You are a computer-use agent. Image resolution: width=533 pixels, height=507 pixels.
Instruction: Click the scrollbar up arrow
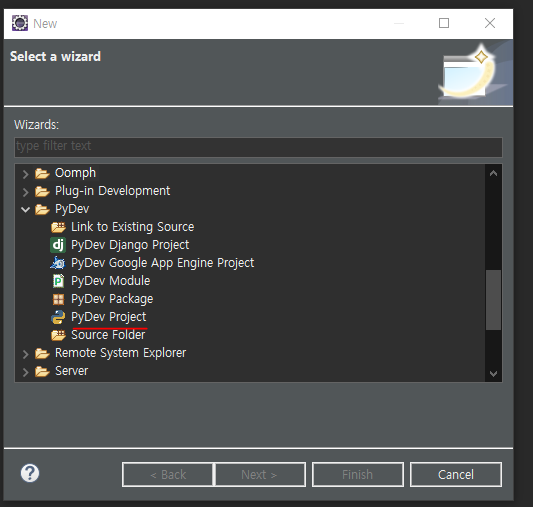point(493,173)
